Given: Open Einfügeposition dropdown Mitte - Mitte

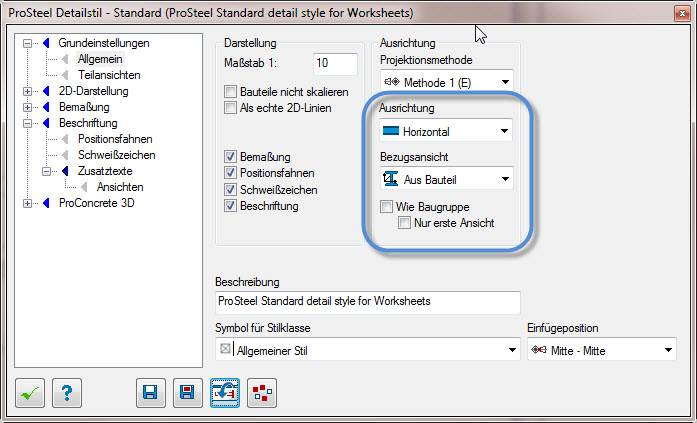Looking at the screenshot, I should pos(602,350).
